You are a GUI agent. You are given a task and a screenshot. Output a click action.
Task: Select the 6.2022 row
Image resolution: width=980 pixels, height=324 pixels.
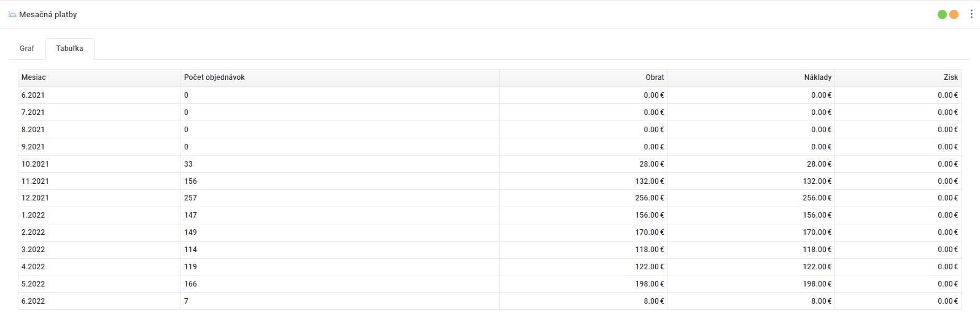33,301
